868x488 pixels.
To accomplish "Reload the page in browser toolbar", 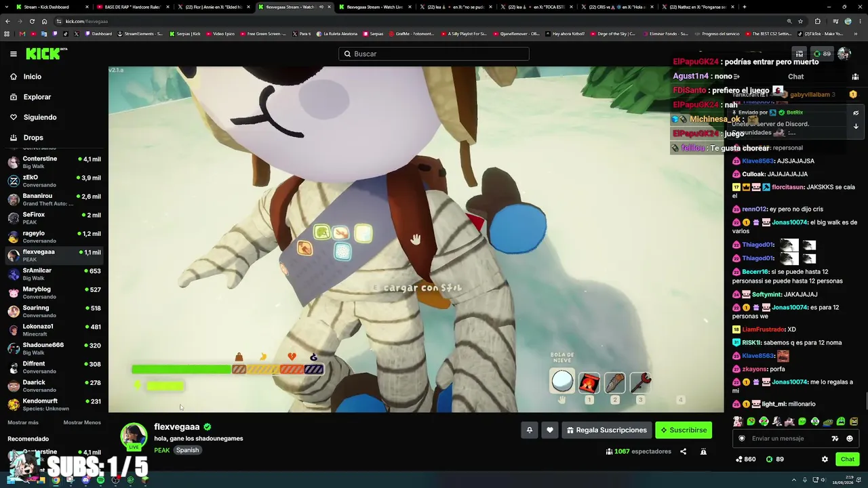I will pos(33,21).
